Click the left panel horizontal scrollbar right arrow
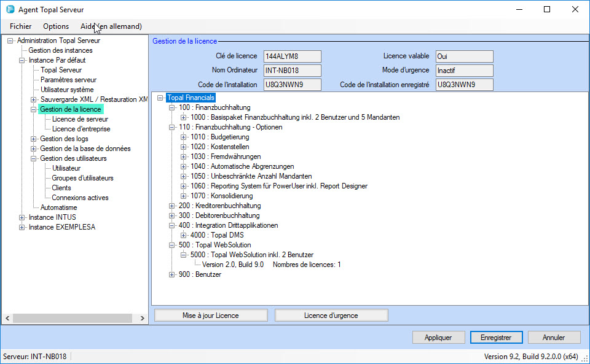The width and height of the screenshot is (590, 364). [x=143, y=318]
